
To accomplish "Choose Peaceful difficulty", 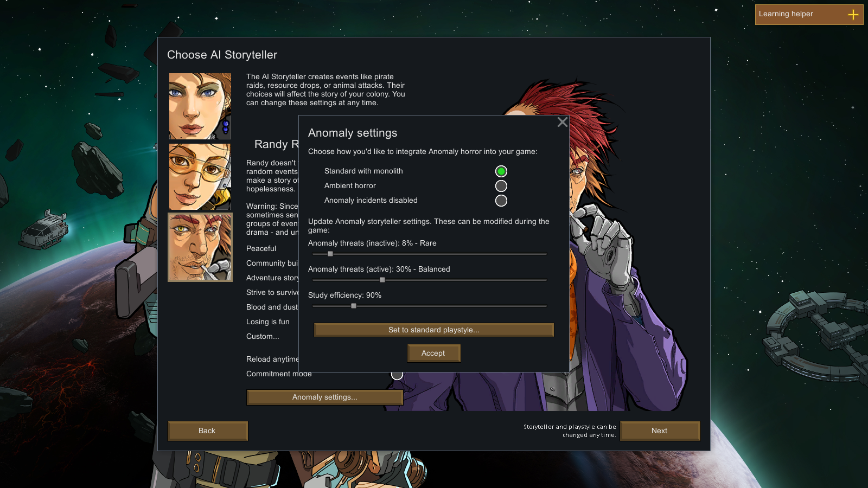I will click(x=261, y=248).
